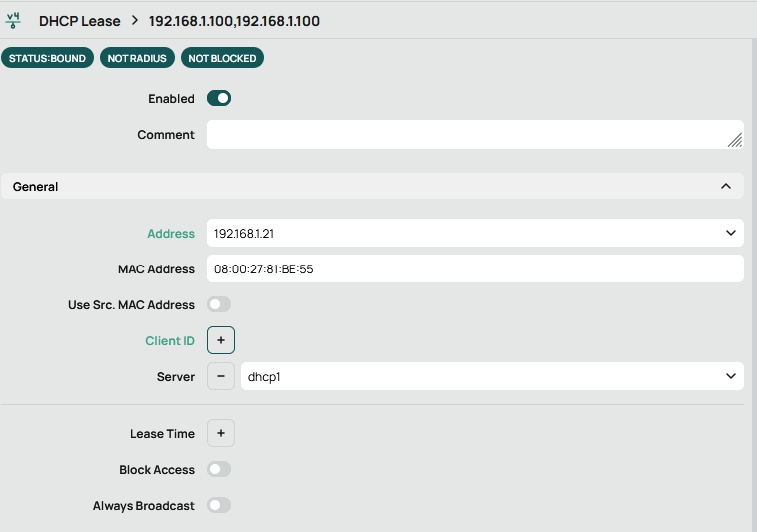Image resolution: width=757 pixels, height=532 pixels.
Task: Click the NOT BLOCKED badge
Action: pos(222,58)
